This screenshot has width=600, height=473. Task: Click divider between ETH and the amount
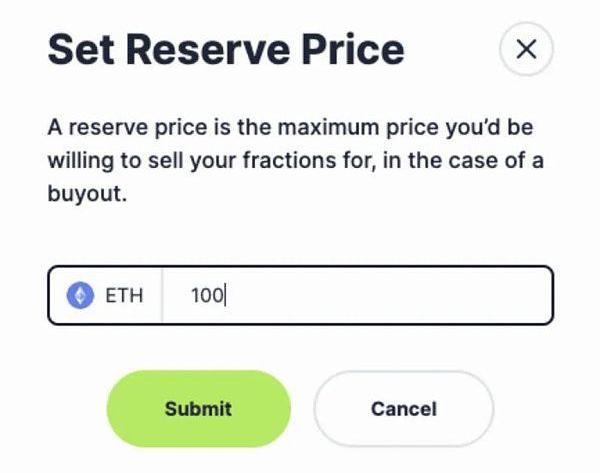click(162, 295)
